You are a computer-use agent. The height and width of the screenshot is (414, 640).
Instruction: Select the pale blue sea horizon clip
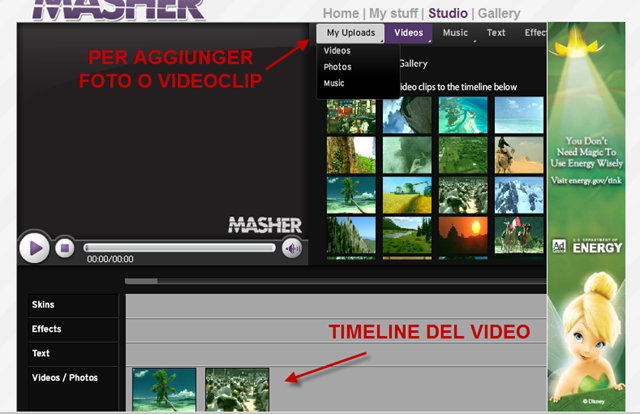519,115
